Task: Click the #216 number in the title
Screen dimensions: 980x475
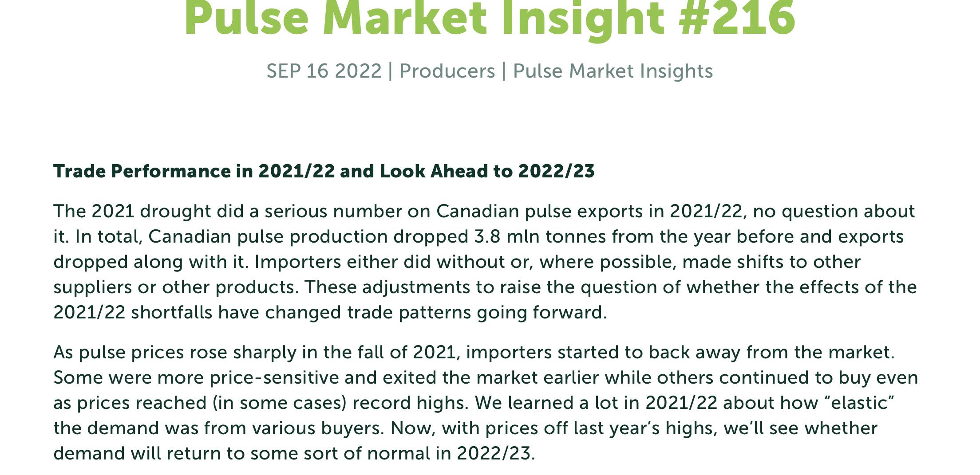Action: point(737,18)
